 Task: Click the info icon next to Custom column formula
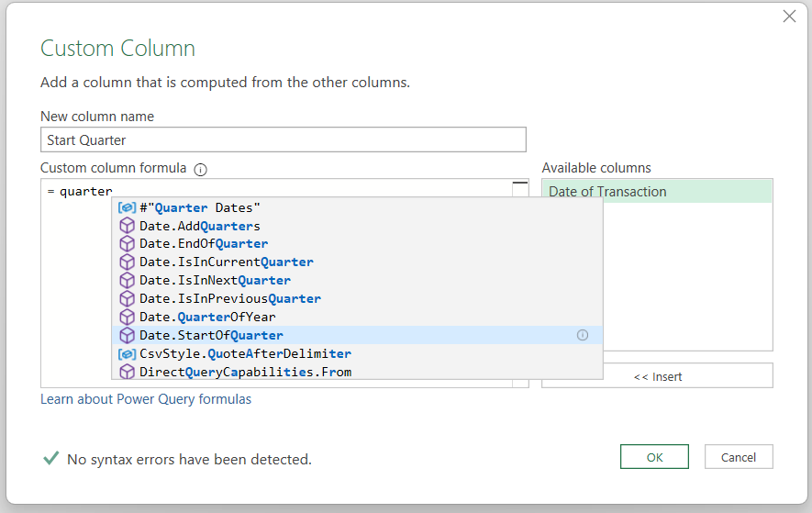200,170
